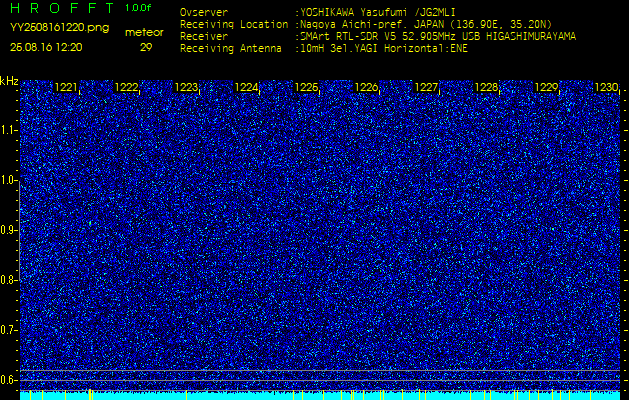This screenshot has height=400, width=629.
Task: Click the 1230 time marker
Action: click(x=606, y=87)
